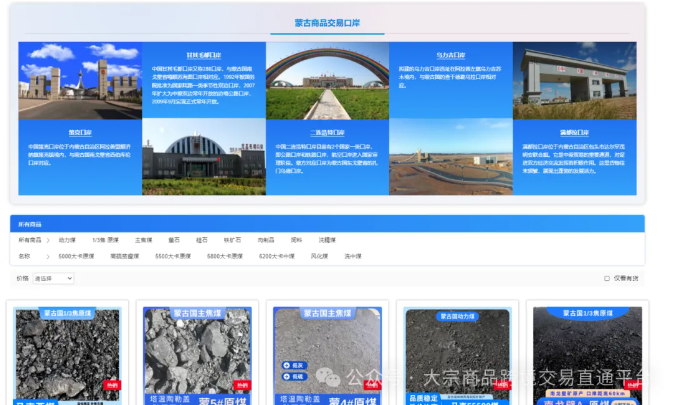Viewport: 674px width, 405px height.
Task: Click the red 热销 badge on 蒙5#原煤 card
Action: pyautogui.click(x=242, y=385)
